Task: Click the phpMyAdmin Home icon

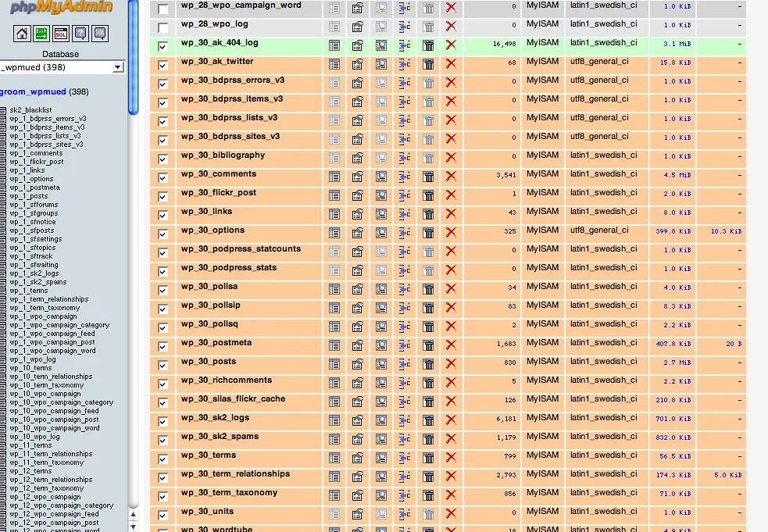Action: (22, 34)
